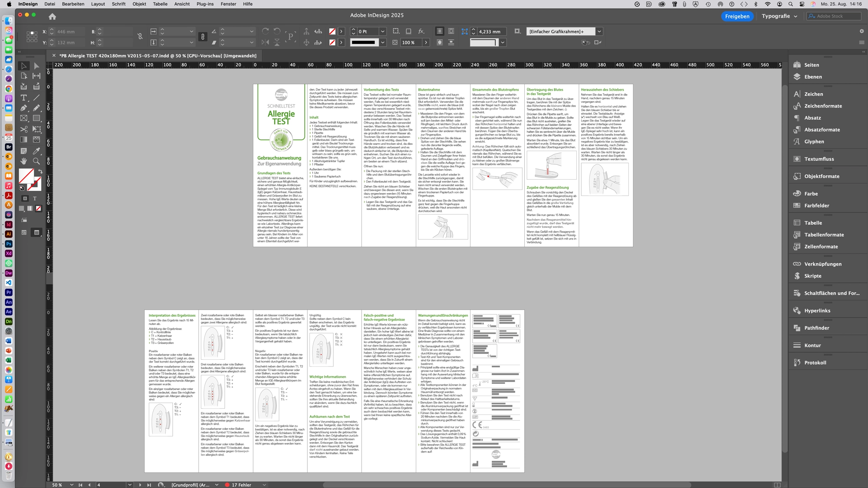This screenshot has height=488, width=868.
Task: Open the [Einfacher Grafikrahmen]+ object style dropdown
Action: (599, 31)
